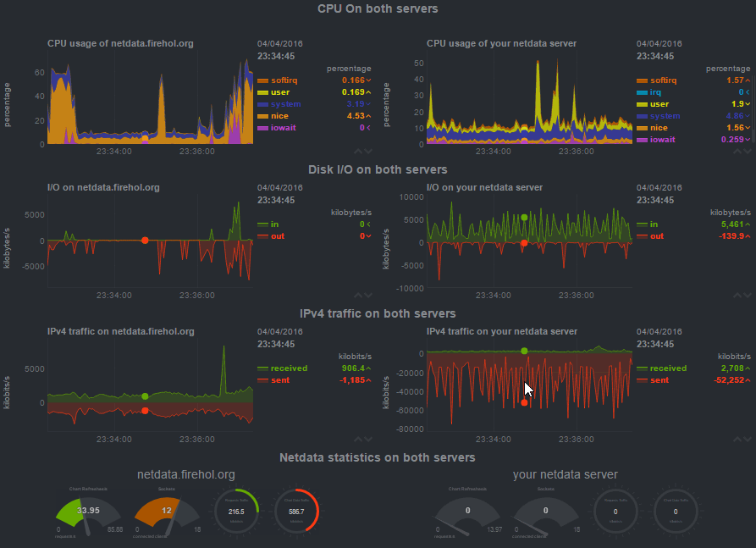Click the red marker dot on firehol I/O chart
Screen dimensions: 756x548
[x=145, y=241]
